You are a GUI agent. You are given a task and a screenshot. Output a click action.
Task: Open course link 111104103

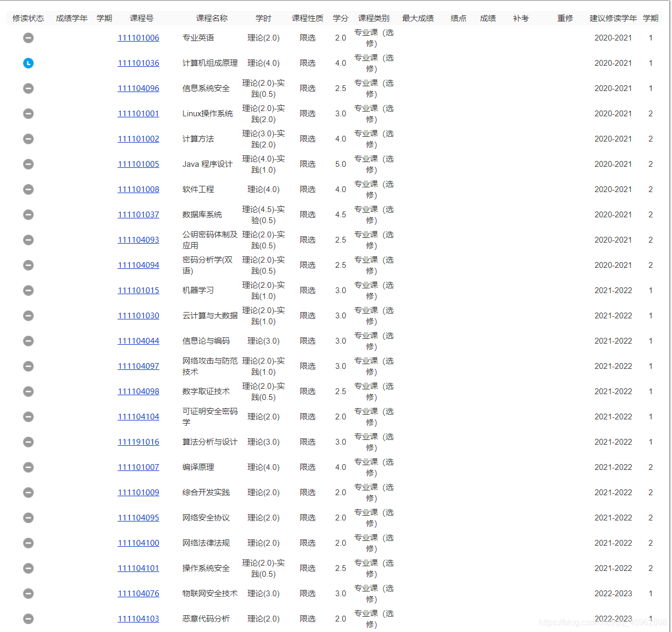click(138, 619)
